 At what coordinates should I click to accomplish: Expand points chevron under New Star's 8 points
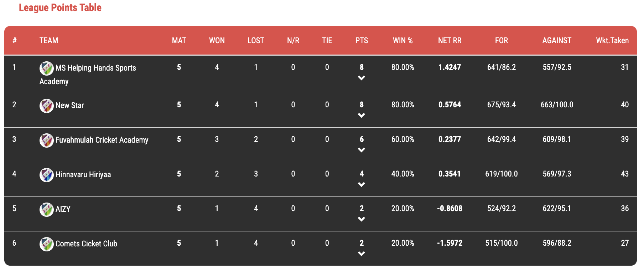pyautogui.click(x=362, y=116)
